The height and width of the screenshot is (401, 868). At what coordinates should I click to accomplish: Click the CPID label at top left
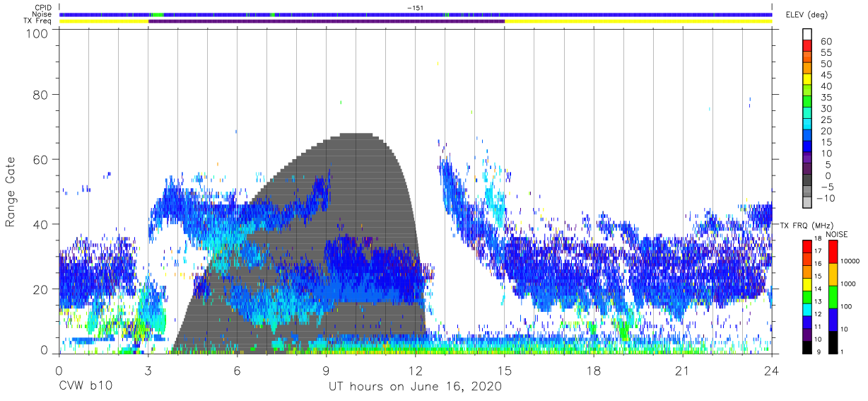(43, 8)
